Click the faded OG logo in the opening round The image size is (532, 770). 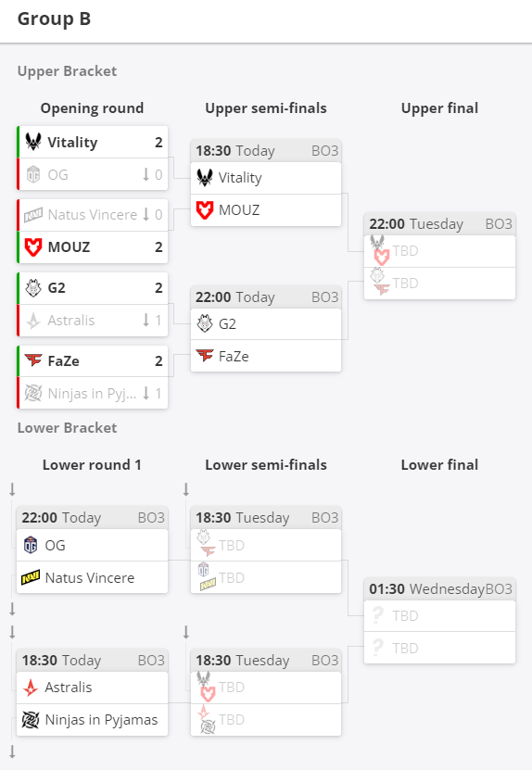[x=33, y=174]
